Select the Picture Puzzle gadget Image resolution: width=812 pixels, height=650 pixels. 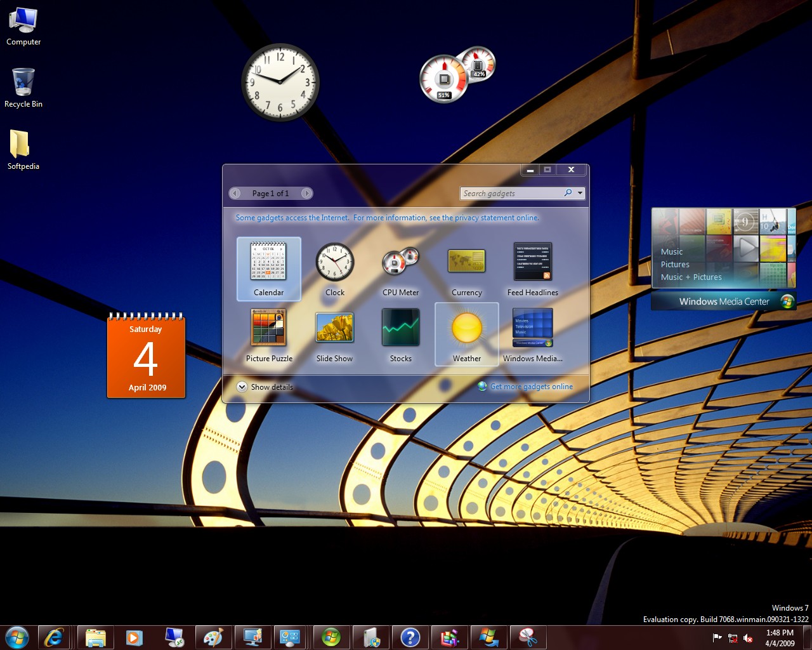pos(269,328)
